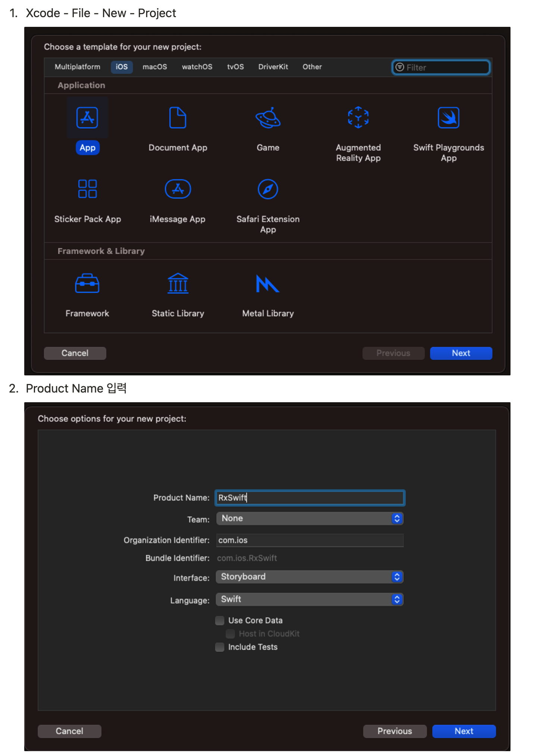Click the Organization Identifier field
Image resolution: width=534 pixels, height=756 pixels.
310,540
